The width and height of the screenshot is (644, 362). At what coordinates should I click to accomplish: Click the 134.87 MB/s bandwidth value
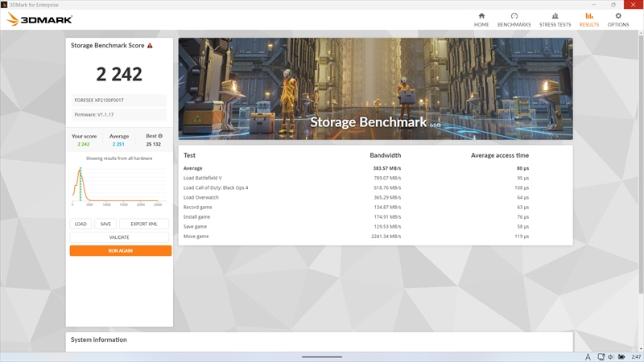[x=387, y=208]
